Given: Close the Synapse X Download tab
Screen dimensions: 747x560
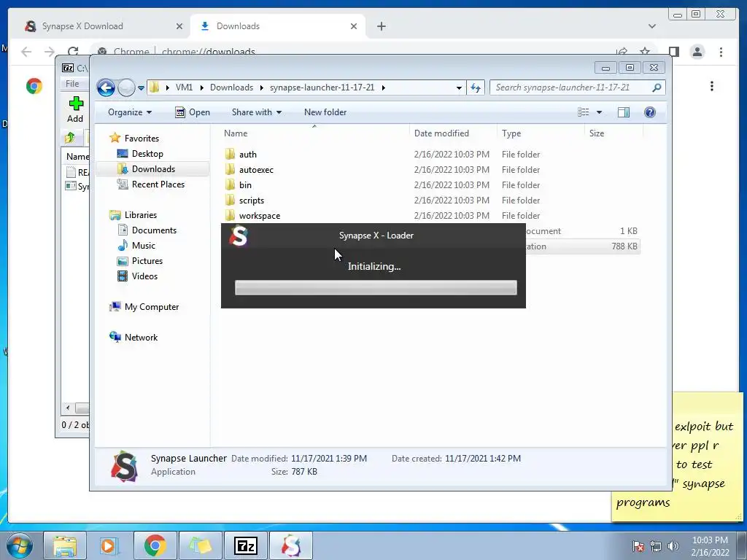Looking at the screenshot, I should click(179, 26).
